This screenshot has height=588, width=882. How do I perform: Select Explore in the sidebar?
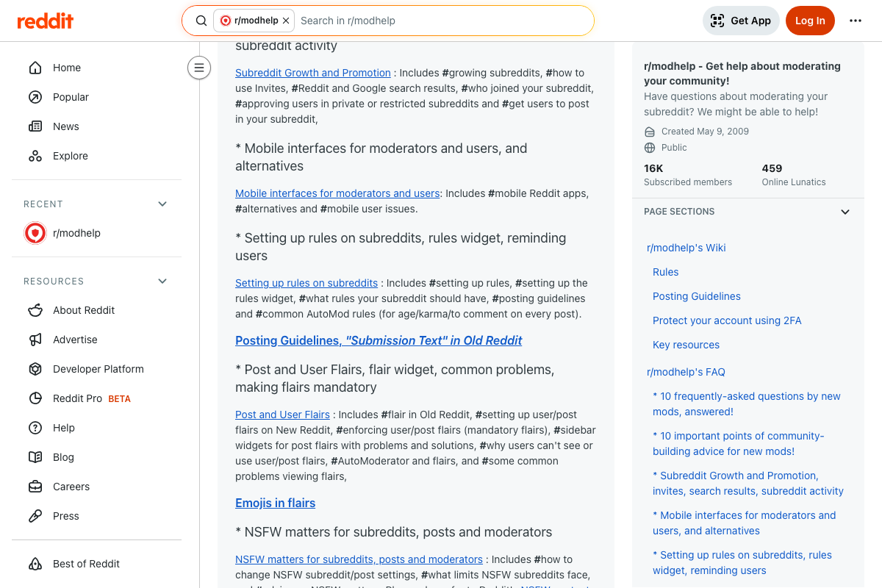click(96, 156)
